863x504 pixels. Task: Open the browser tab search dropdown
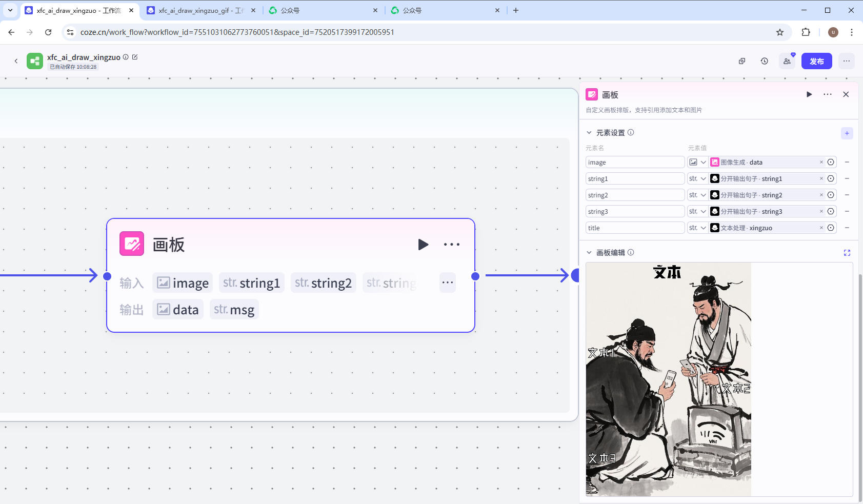point(10,10)
